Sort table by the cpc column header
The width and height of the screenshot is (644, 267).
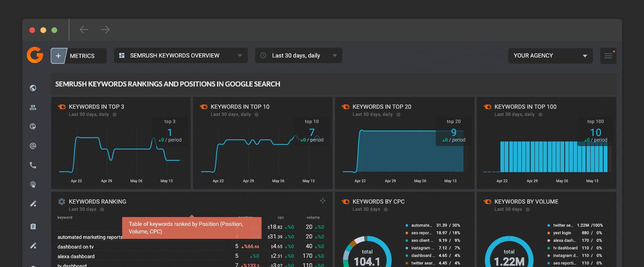click(x=281, y=217)
